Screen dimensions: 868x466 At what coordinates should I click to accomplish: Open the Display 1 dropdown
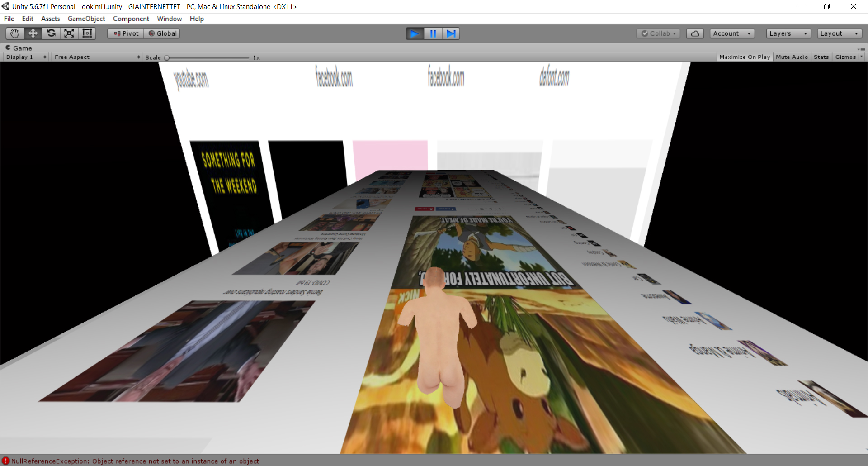[x=26, y=57]
